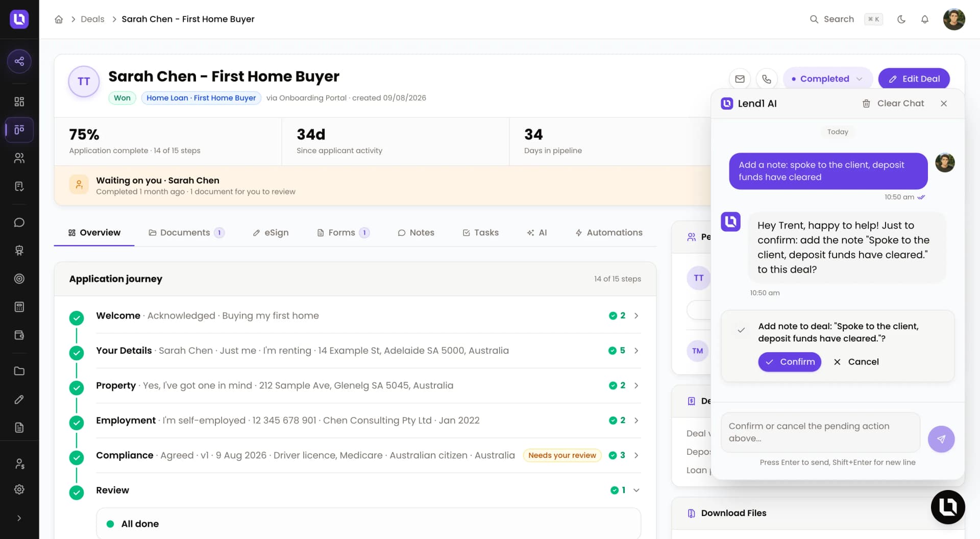Close the Lend1 AI chat panel
980x539 pixels.
pyautogui.click(x=944, y=104)
